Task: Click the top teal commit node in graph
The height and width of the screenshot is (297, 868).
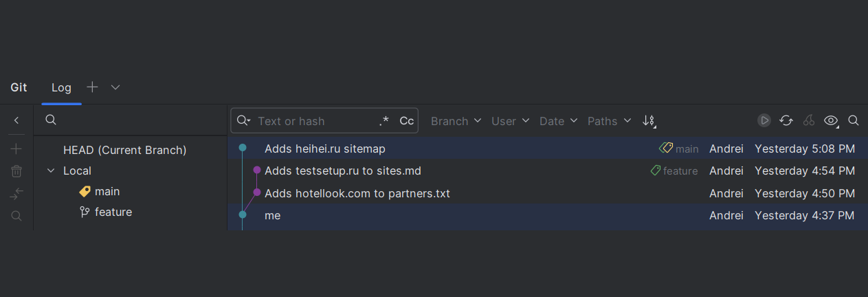Action: pos(243,147)
